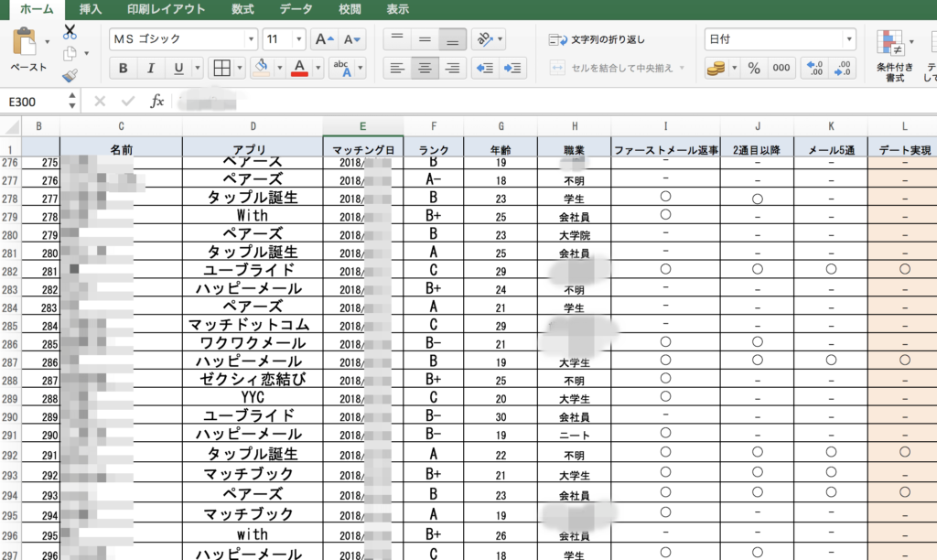Align cell content to vertical middle
The height and width of the screenshot is (560, 937).
425,39
